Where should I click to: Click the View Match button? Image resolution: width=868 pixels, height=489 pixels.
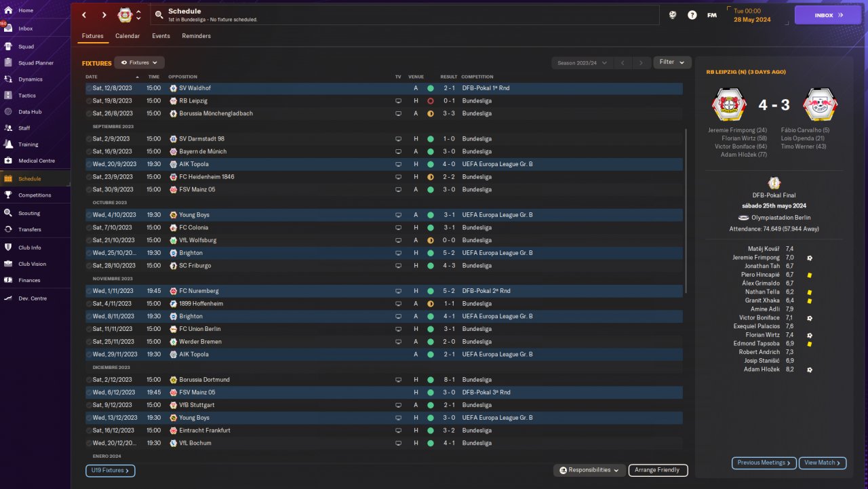[823, 463]
